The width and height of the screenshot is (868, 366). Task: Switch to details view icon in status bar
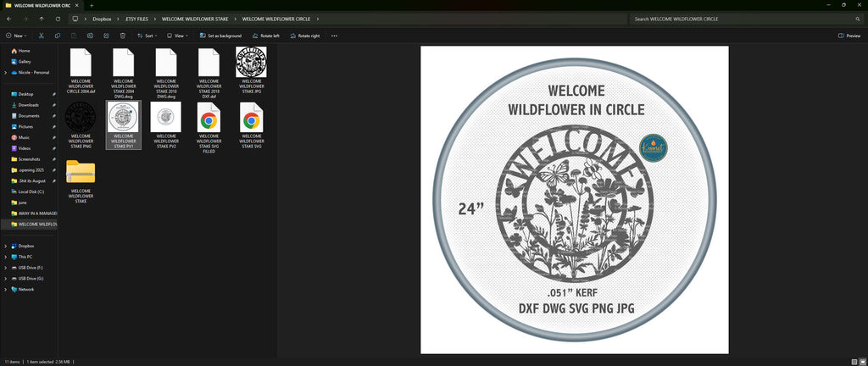click(854, 362)
